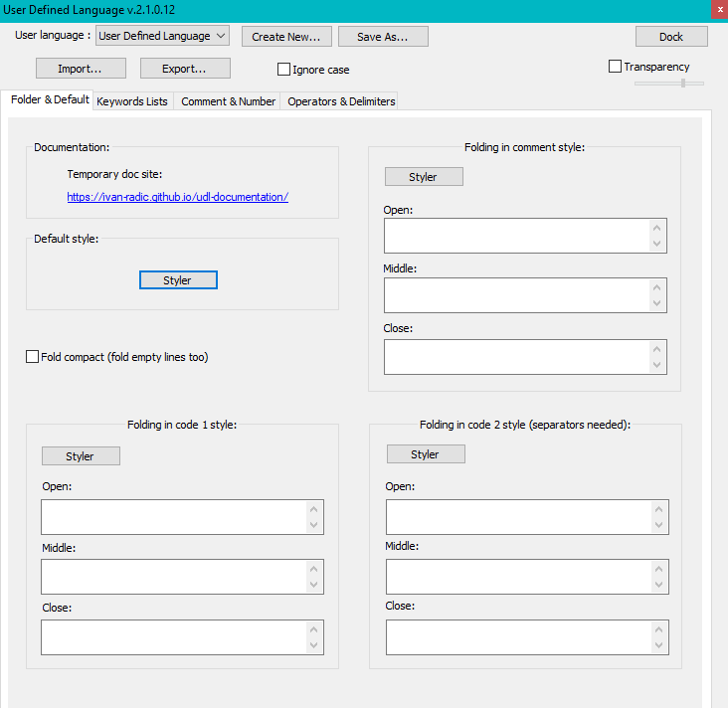Click Open field in Folding in code 1
This screenshot has width=728, height=708.
pyautogui.click(x=175, y=517)
